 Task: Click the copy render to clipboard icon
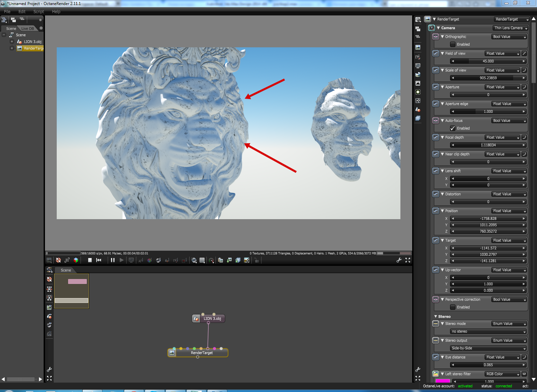[221, 260]
